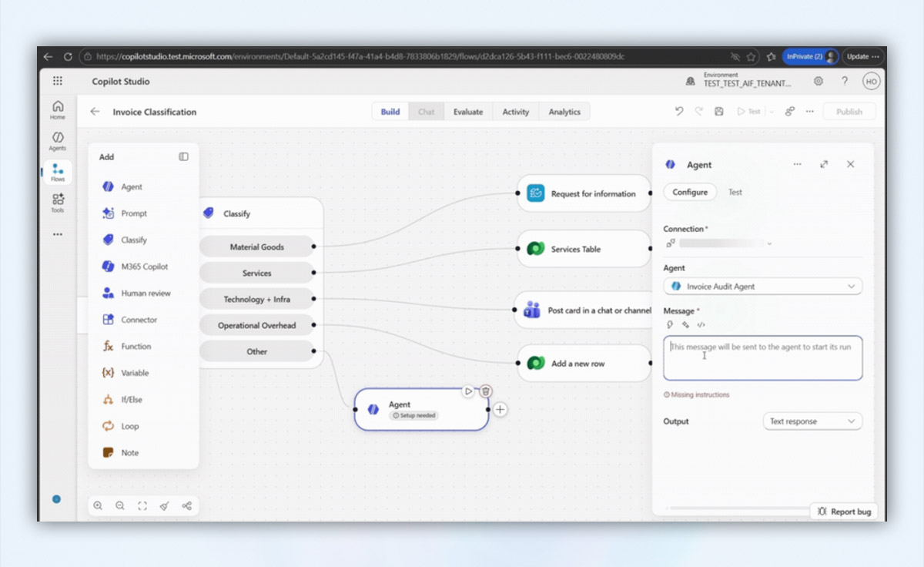This screenshot has height=567, width=924.
Task: Click the Report bug button
Action: pos(844,512)
